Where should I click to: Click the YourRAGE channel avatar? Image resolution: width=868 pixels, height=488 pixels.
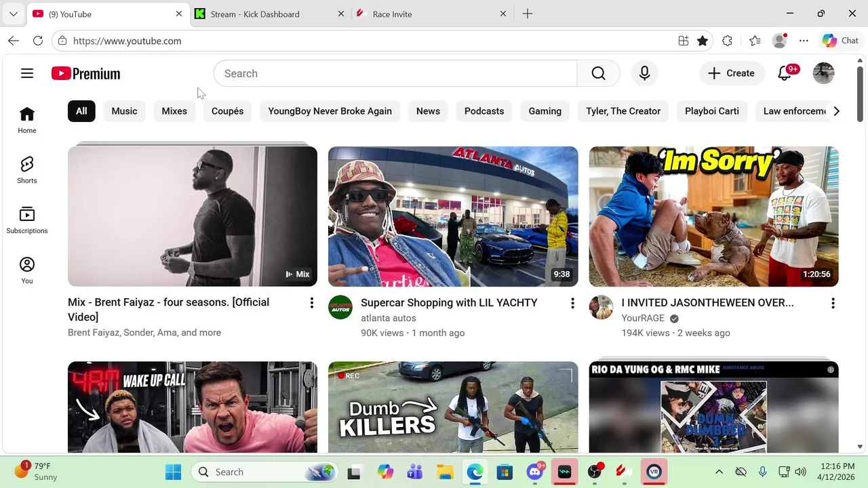pyautogui.click(x=601, y=308)
